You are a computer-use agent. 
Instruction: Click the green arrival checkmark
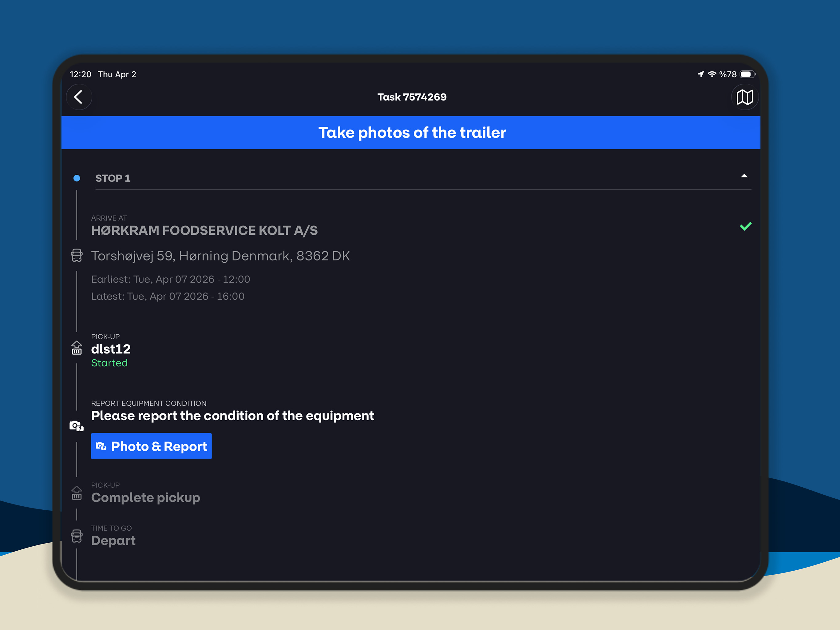pos(746,226)
